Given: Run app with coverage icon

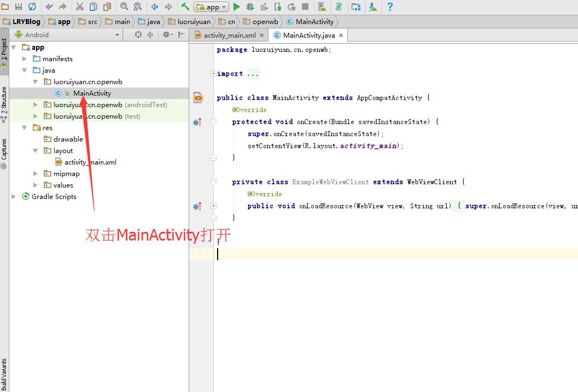Looking at the screenshot, I should click(x=264, y=7).
